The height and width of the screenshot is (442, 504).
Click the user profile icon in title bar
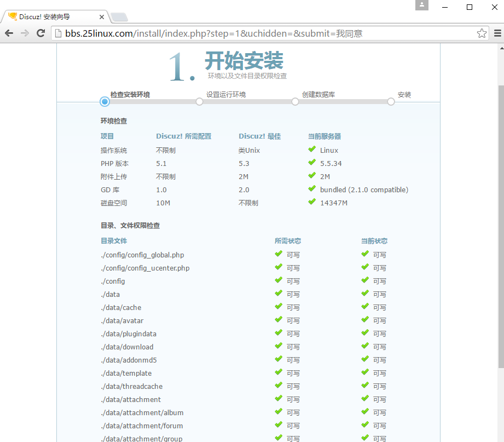coord(422,5)
